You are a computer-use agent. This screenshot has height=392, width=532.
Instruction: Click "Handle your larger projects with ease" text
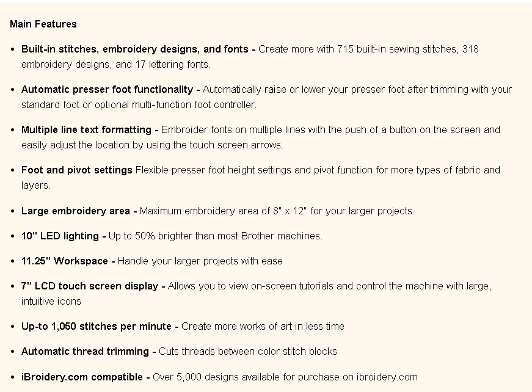pyautogui.click(x=200, y=261)
